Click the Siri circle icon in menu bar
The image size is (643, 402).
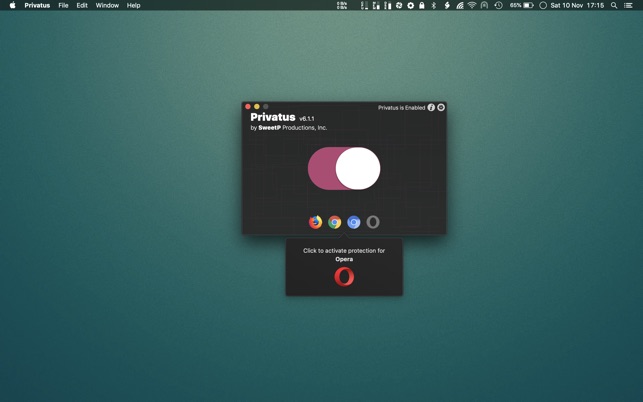543,5
